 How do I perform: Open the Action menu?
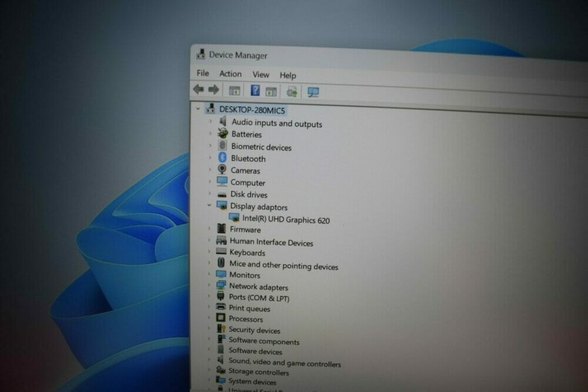(x=230, y=74)
